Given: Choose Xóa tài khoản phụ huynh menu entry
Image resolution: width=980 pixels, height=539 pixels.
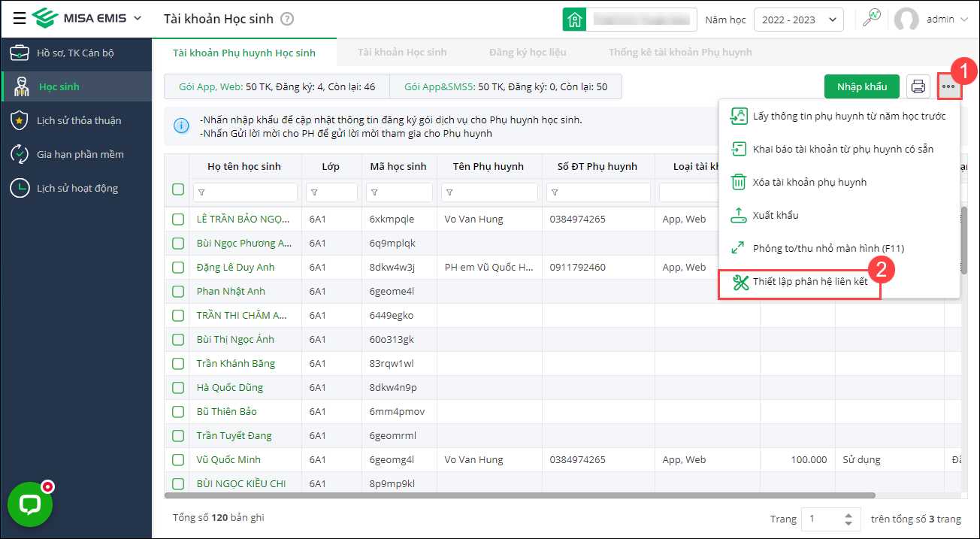Looking at the screenshot, I should [x=839, y=182].
